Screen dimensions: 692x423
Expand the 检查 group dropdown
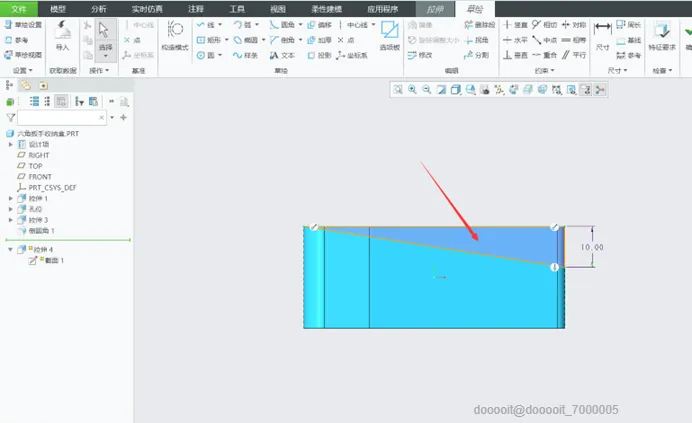click(662, 71)
